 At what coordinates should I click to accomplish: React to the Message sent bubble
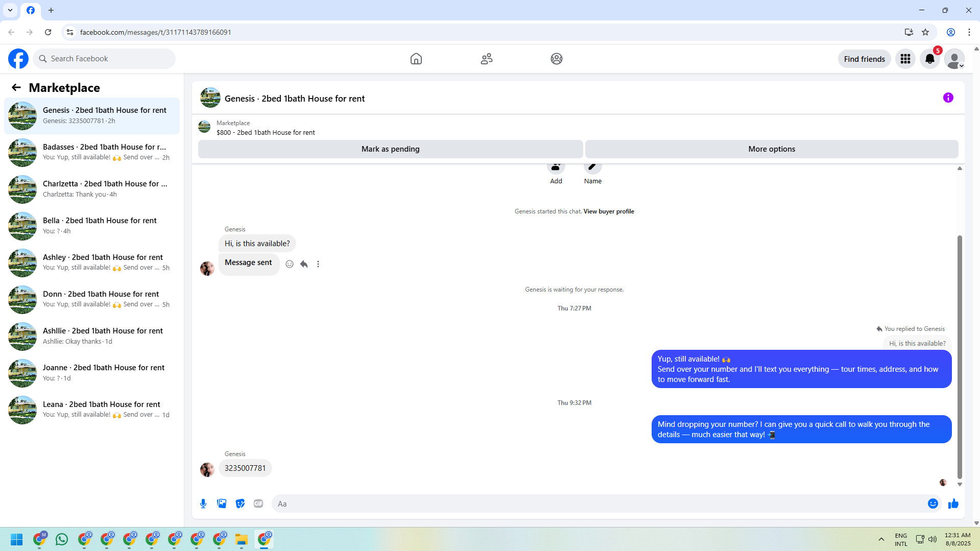coord(290,264)
